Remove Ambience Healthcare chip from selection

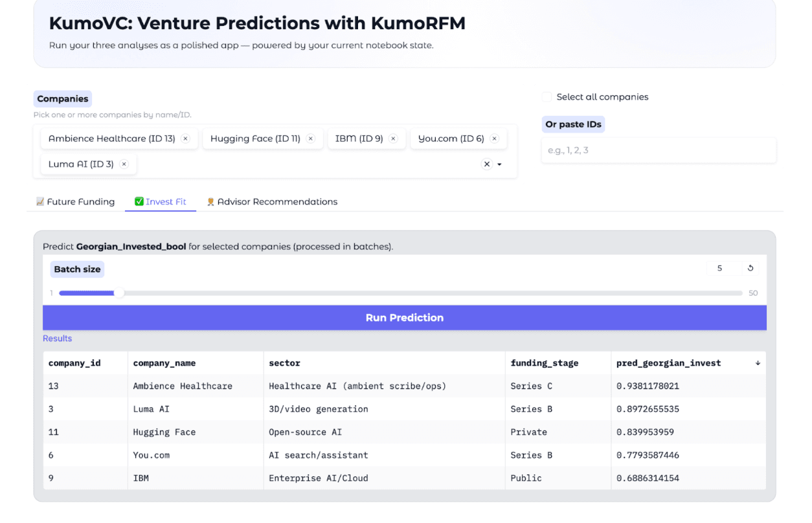(185, 139)
